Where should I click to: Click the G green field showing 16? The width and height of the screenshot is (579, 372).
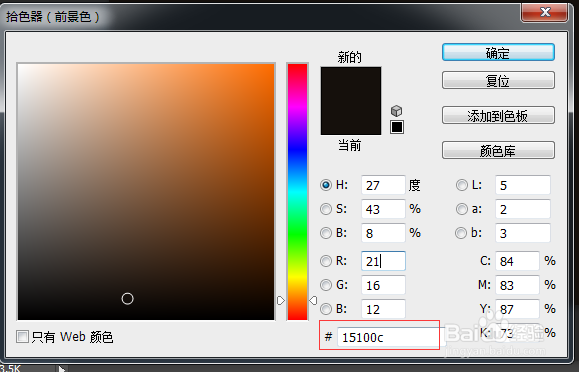(x=383, y=285)
